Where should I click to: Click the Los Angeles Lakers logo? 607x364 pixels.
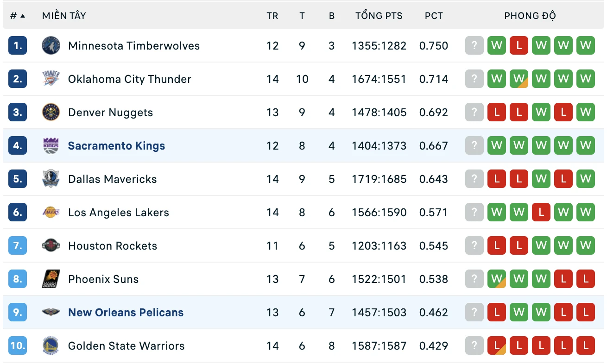(x=51, y=213)
